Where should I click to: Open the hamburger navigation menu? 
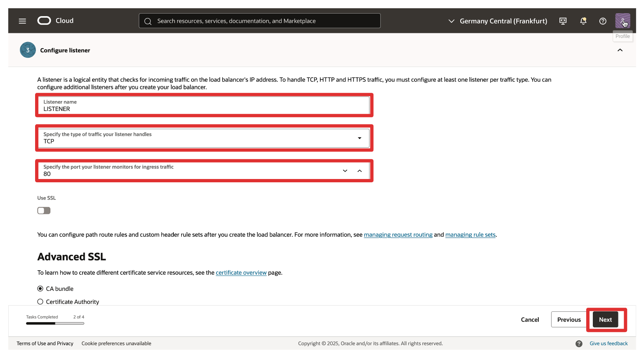(x=22, y=21)
